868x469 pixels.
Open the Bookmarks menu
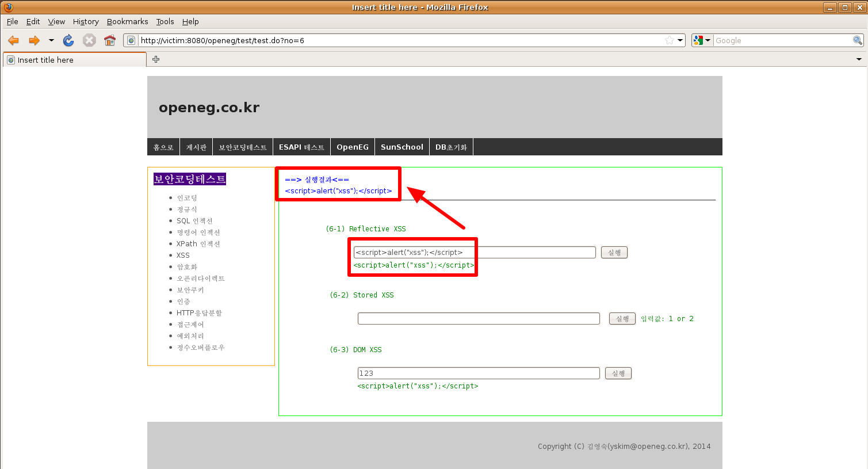(127, 21)
